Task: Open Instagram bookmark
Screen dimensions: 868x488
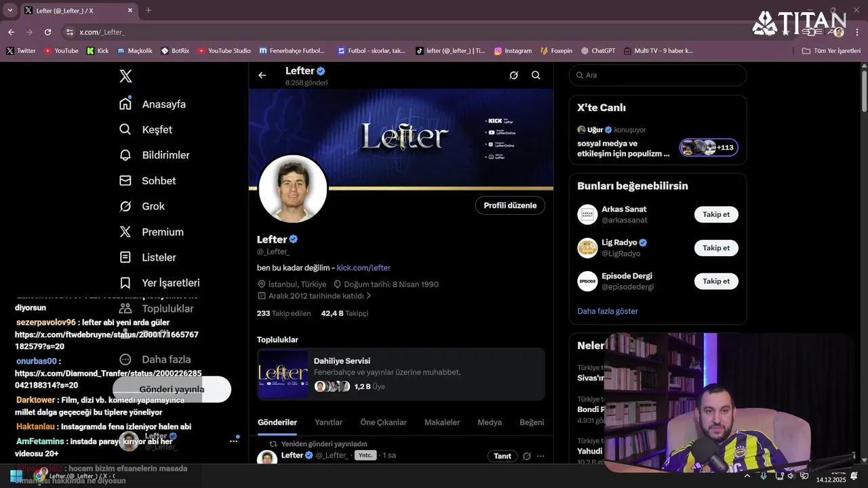Action: 513,51
